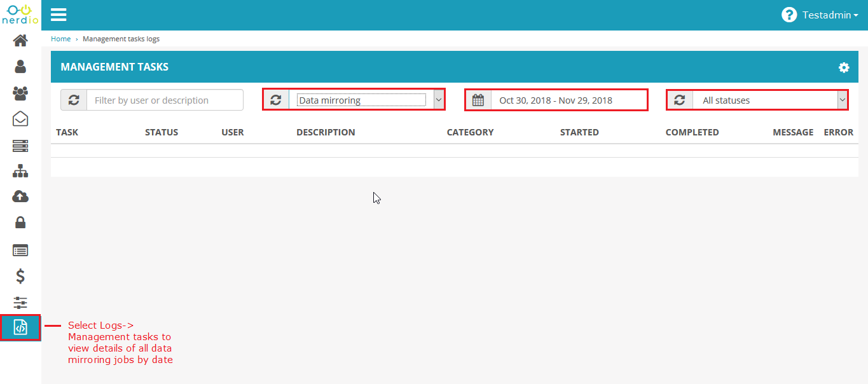Open the Logs code-file icon in sidebar
The width and height of the screenshot is (868, 384).
20,327
